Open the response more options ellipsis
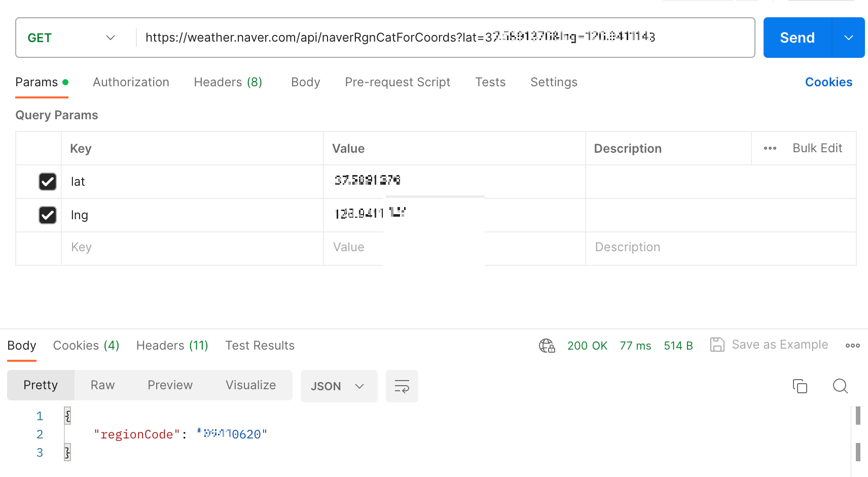 [x=852, y=346]
